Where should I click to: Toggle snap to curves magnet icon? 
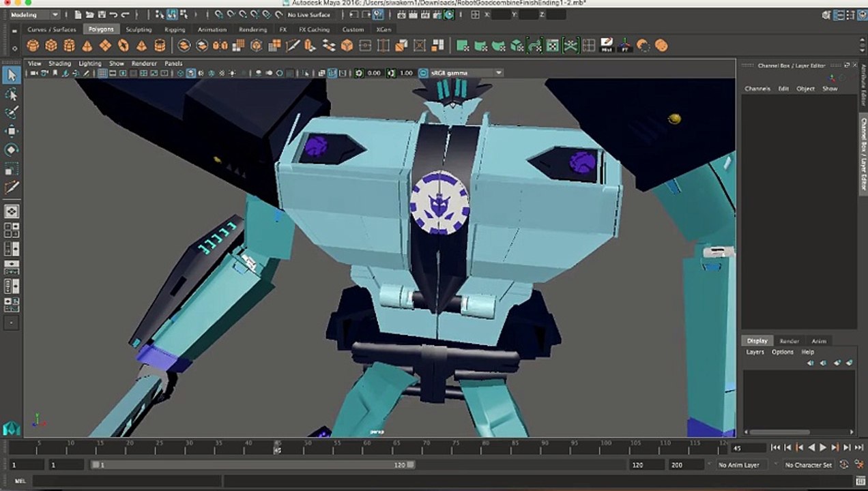[231, 14]
